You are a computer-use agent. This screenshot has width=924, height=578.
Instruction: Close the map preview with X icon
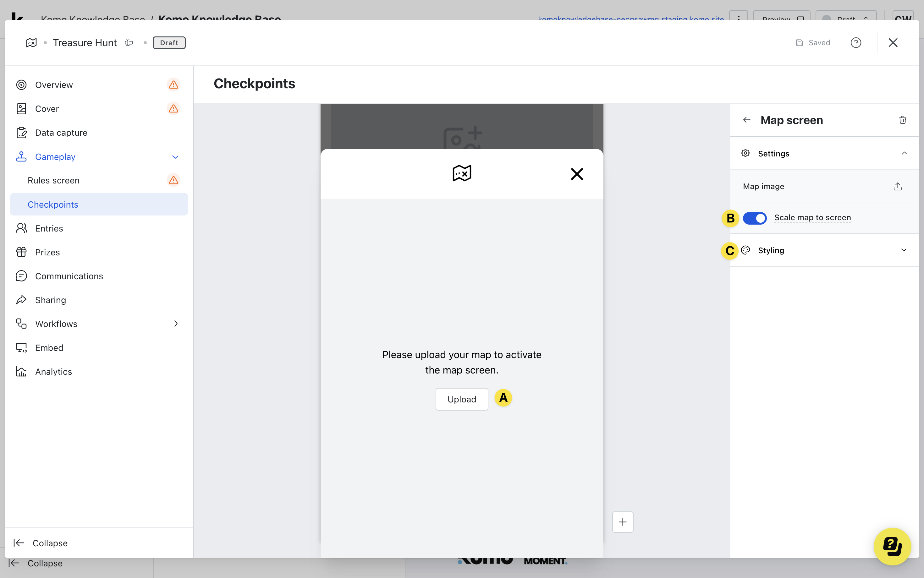click(577, 174)
